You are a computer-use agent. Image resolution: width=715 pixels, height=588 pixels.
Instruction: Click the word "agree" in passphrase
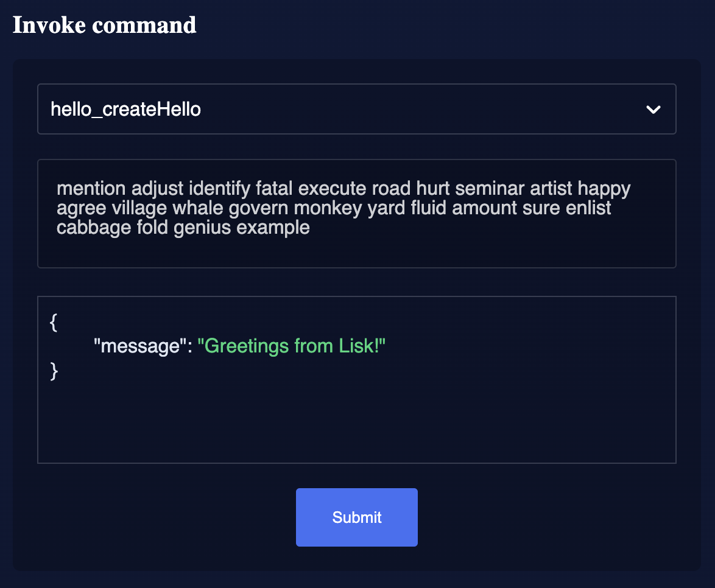coord(81,209)
